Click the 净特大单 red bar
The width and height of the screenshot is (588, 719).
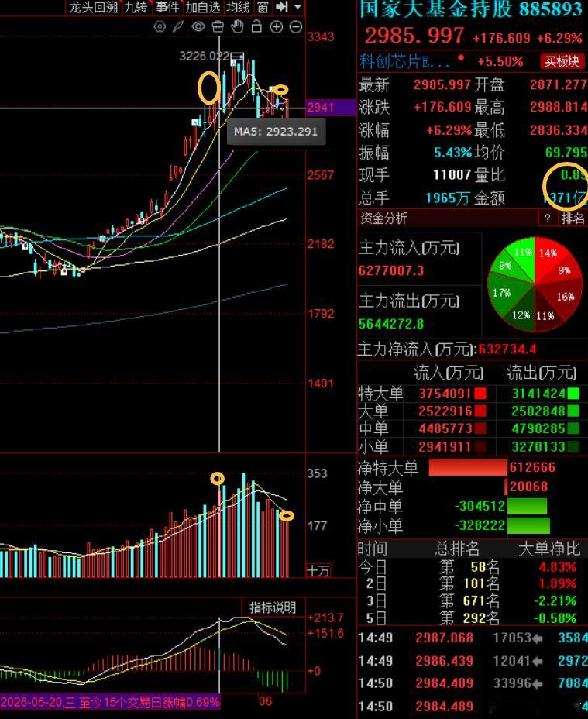468,467
